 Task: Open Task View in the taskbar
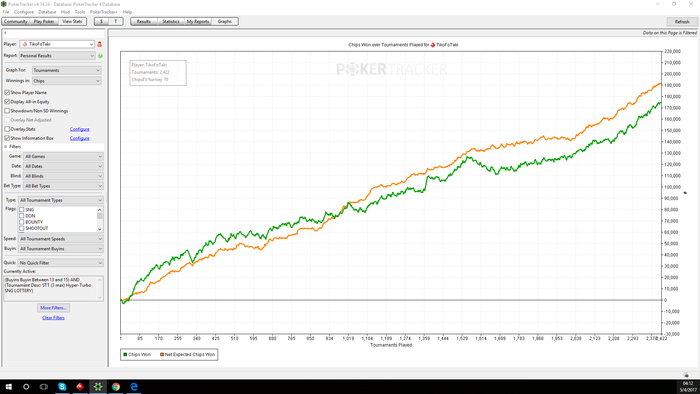pos(44,387)
